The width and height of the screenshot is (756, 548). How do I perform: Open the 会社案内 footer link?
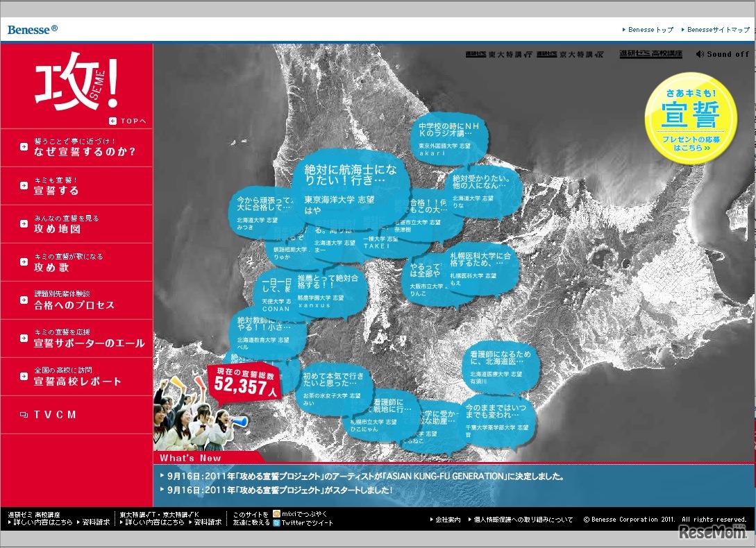pyautogui.click(x=445, y=520)
